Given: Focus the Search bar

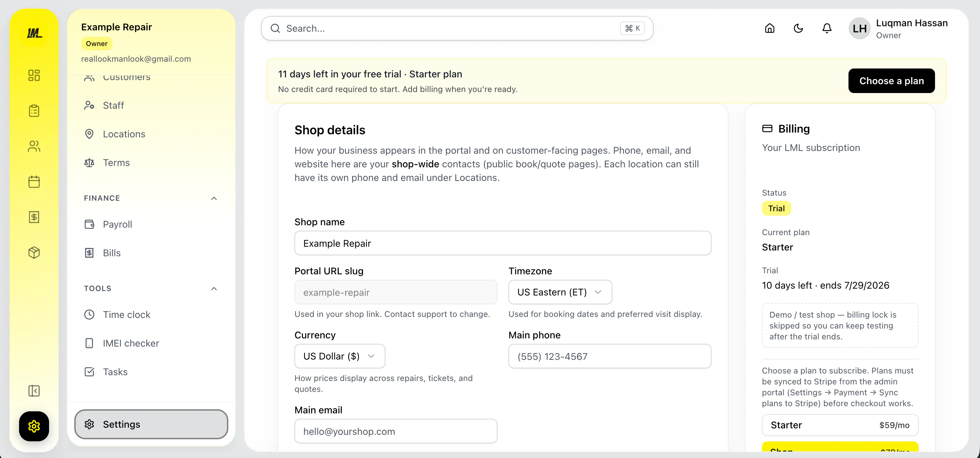Looking at the screenshot, I should tap(457, 29).
